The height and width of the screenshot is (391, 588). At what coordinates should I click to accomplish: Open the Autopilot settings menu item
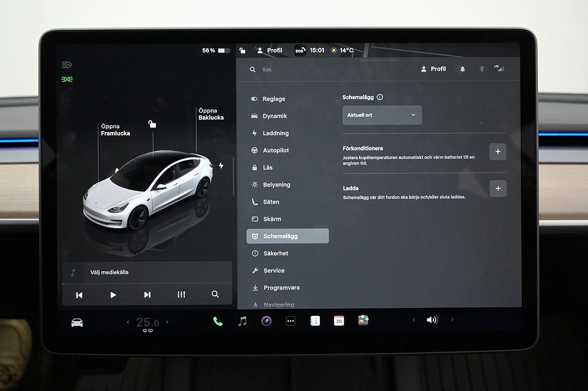276,150
